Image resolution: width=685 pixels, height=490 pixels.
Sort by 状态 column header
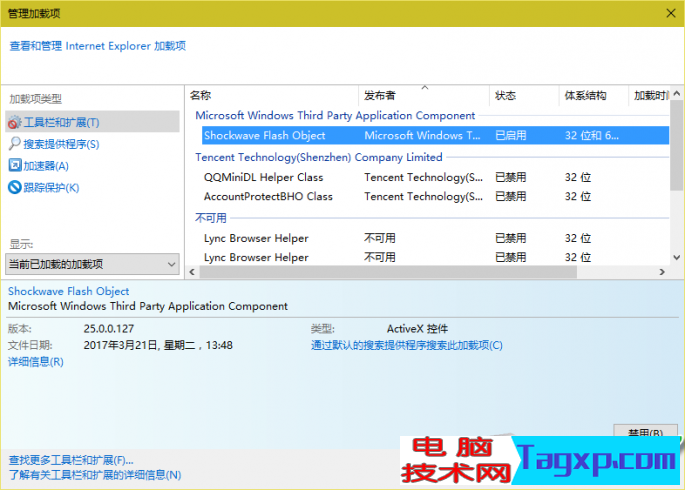point(505,95)
